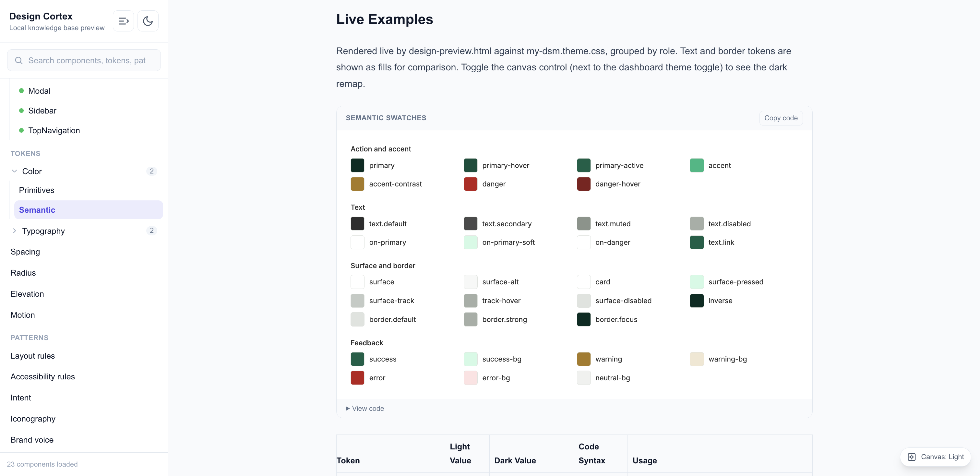Image resolution: width=980 pixels, height=476 pixels.
Task: Click the 23 components loaded status
Action: pyautogui.click(x=42, y=465)
